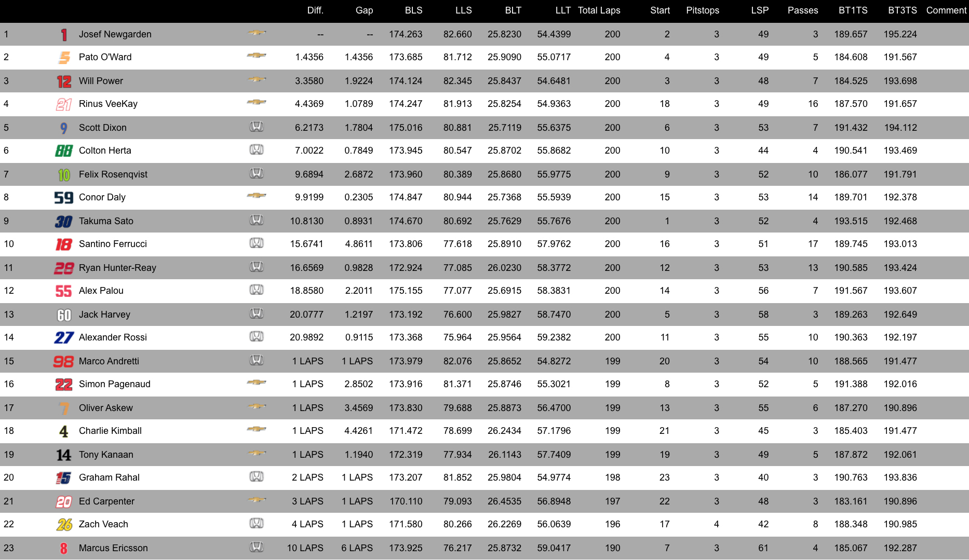This screenshot has height=560, width=969.
Task: Click Zach Veach's number 26 icon
Action: click(x=64, y=525)
